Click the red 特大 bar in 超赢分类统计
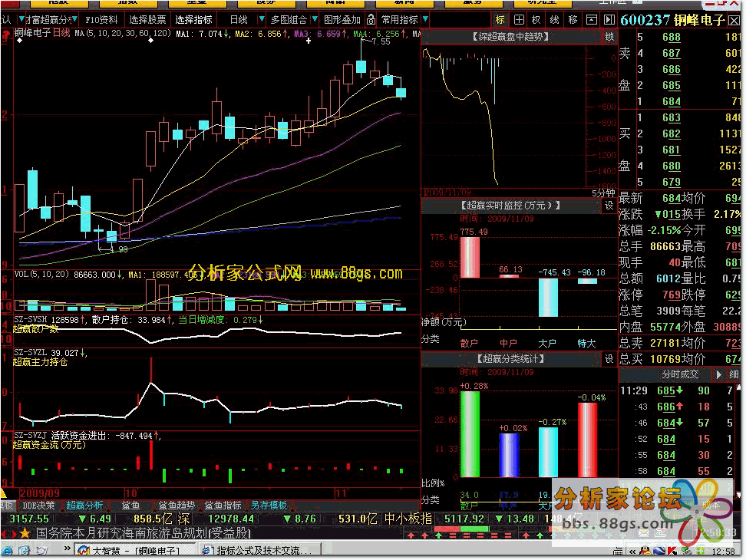746x560 pixels. tap(588, 440)
